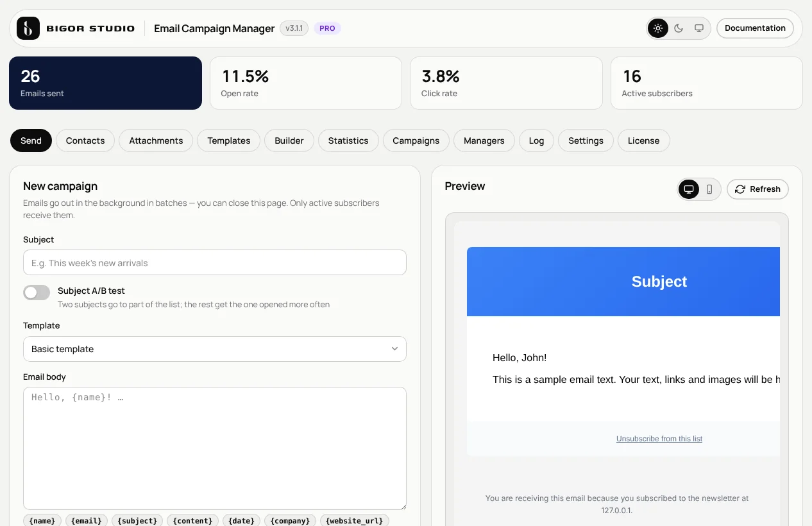Select system theme monitor icon
Viewport: 812px width, 526px height.
point(699,28)
